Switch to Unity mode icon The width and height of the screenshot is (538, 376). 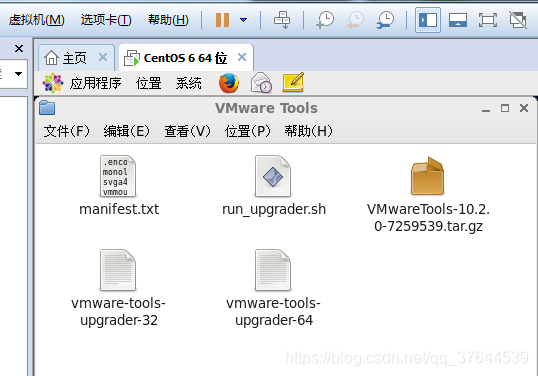(x=518, y=20)
